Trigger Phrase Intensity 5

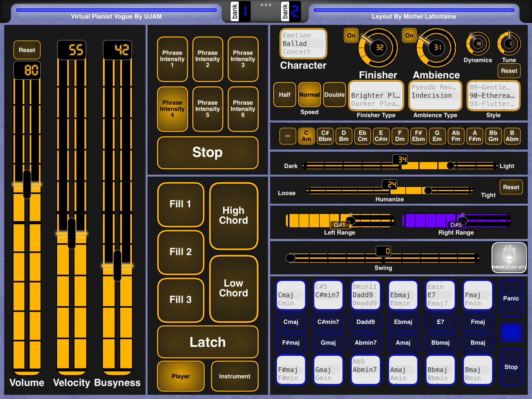click(x=208, y=109)
